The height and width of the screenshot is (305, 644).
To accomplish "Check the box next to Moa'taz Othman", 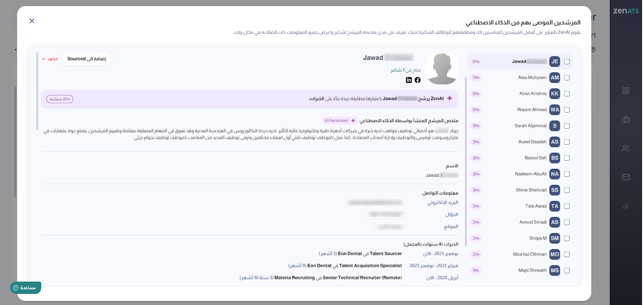I will pyautogui.click(x=567, y=254).
